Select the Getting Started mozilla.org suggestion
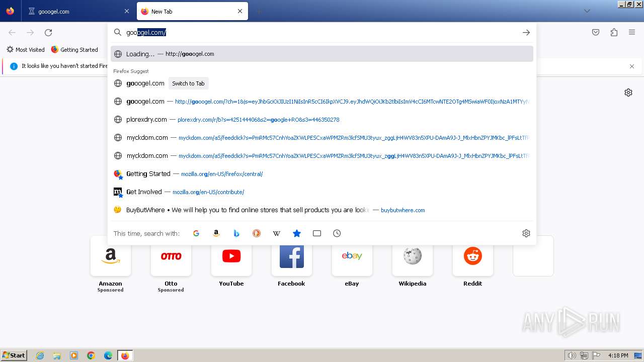 tap(322, 174)
